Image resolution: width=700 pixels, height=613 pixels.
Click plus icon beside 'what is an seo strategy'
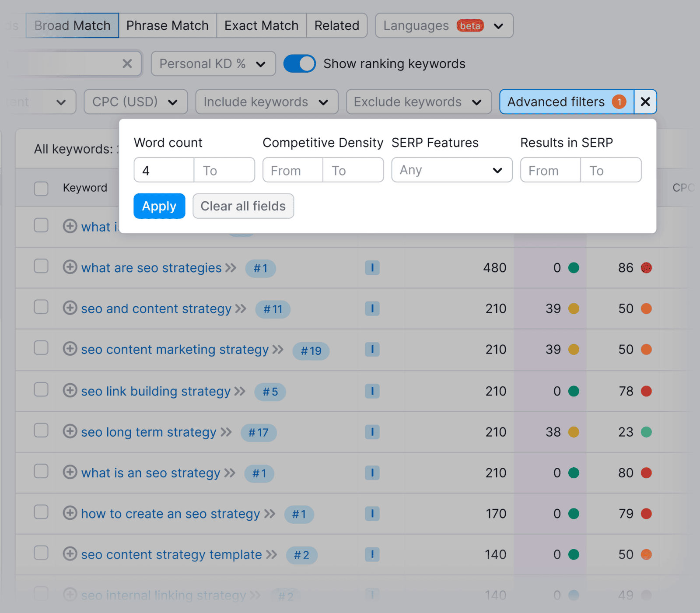click(x=70, y=472)
